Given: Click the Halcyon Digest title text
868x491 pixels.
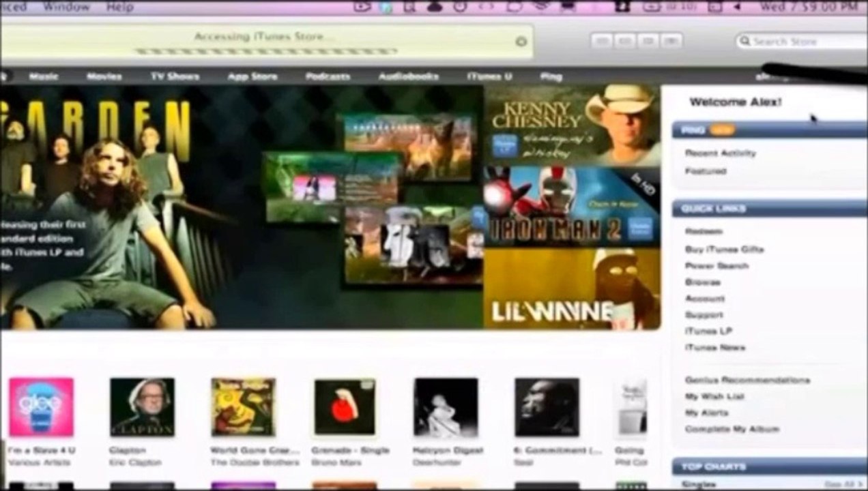Looking at the screenshot, I should [448, 451].
